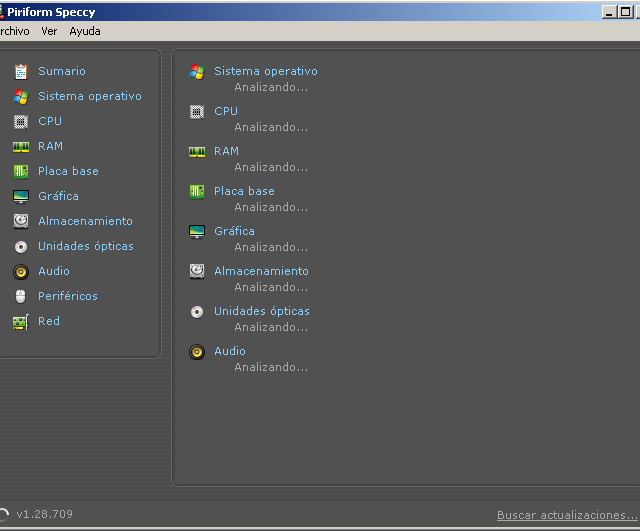Open CPU heading link in summary panel

[226, 111]
